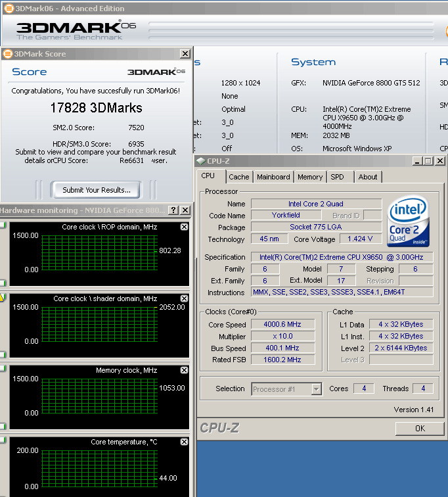448x497 pixels.
Task: Minimize the CPU-Z window
Action: pyautogui.click(x=416, y=161)
